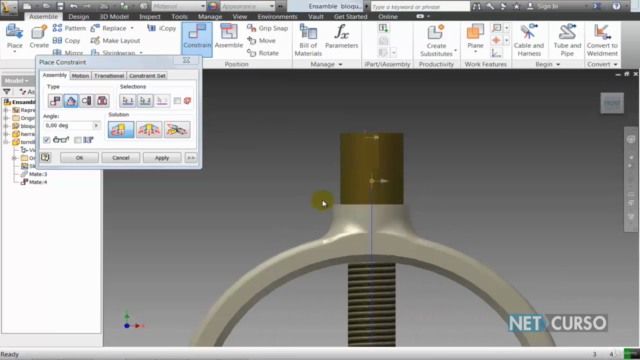
Task: Open the Design ribbon tab
Action: tap(78, 16)
